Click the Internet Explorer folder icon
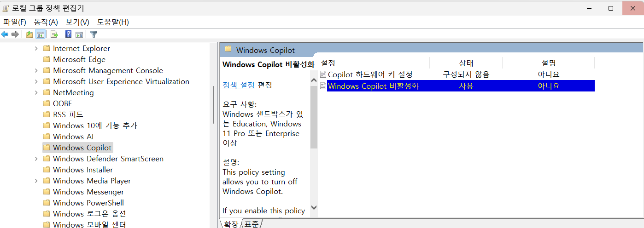The width and height of the screenshot is (644, 228). coord(46,48)
